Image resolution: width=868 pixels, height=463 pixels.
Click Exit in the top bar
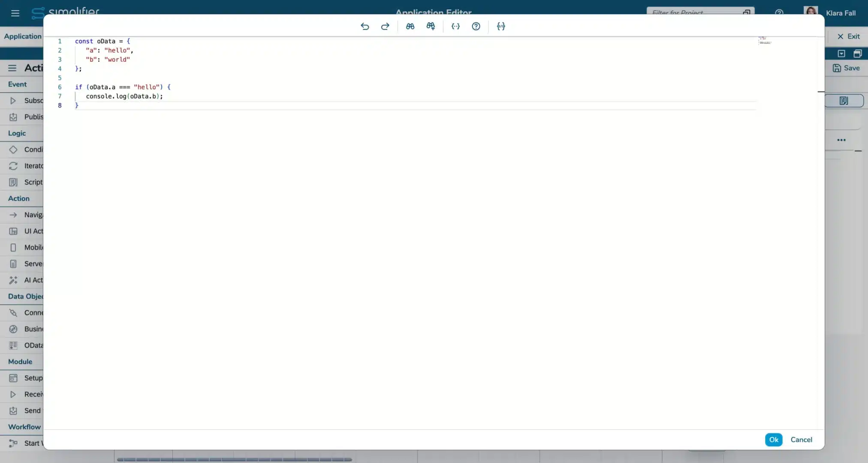coord(848,36)
